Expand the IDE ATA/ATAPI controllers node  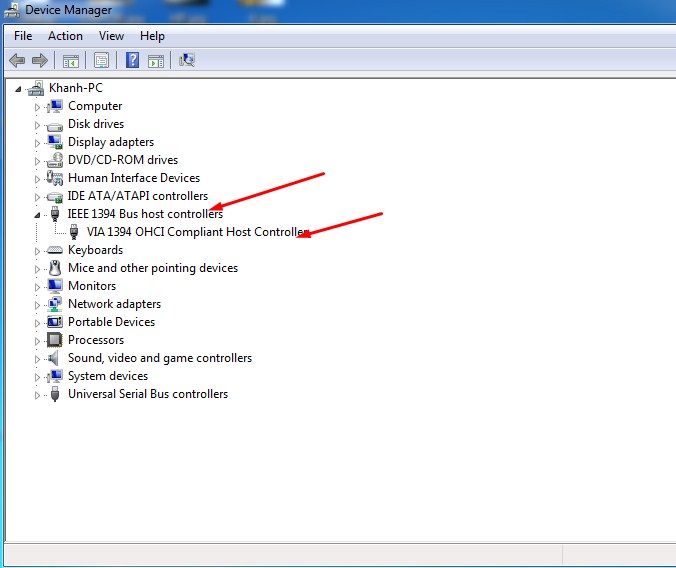click(x=38, y=197)
